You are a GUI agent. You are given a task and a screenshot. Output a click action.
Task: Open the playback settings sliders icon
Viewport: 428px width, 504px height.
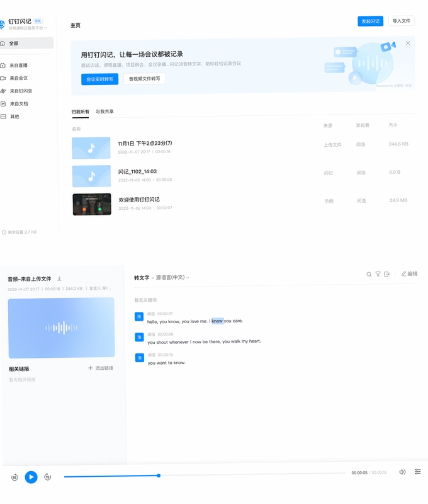tap(417, 471)
